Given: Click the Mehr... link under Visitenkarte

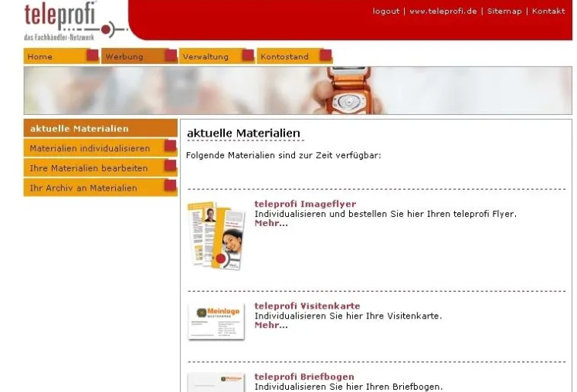Looking at the screenshot, I should click(271, 325).
